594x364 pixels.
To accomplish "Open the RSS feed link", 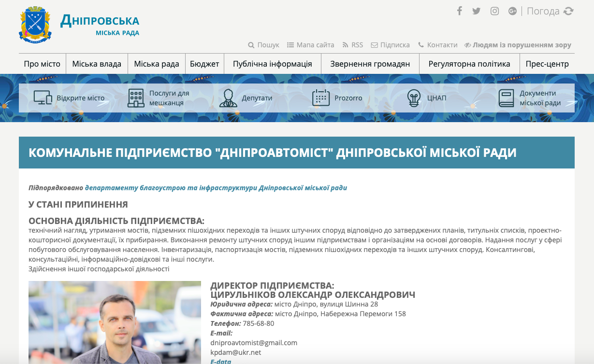I will [x=353, y=45].
